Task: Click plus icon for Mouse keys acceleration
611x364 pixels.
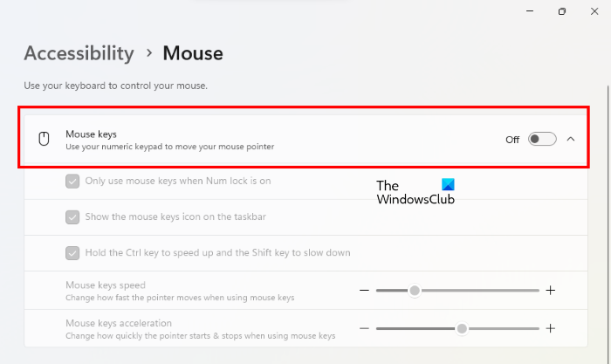Action: click(x=551, y=328)
